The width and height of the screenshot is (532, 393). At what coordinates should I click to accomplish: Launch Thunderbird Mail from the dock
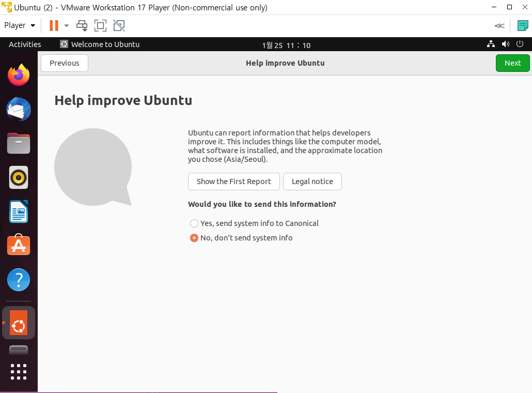click(19, 110)
